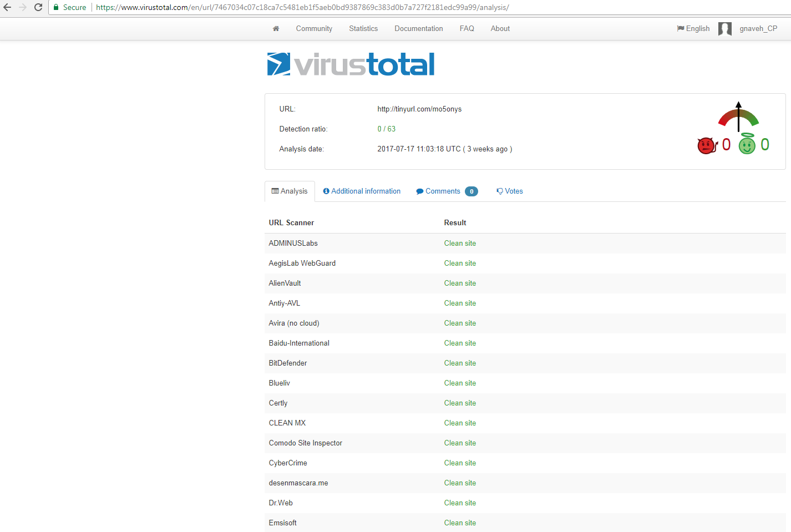The width and height of the screenshot is (791, 532).
Task: Click Clean site result for ADMINUSLabs
Action: (460, 243)
